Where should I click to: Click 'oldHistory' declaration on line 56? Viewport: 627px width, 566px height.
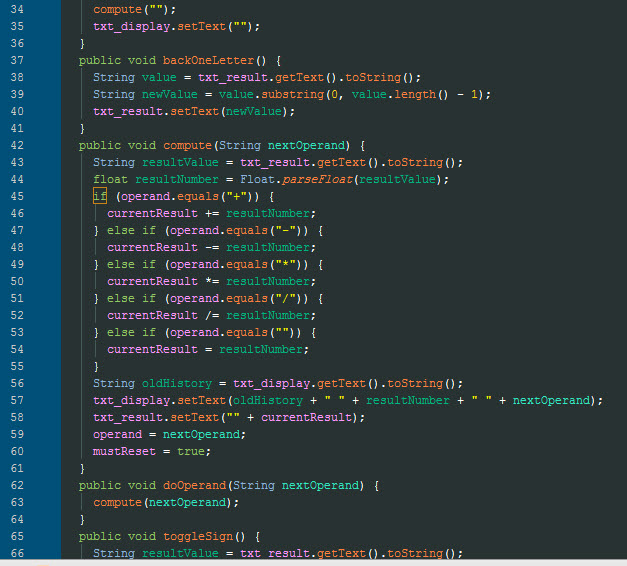pyautogui.click(x=177, y=383)
